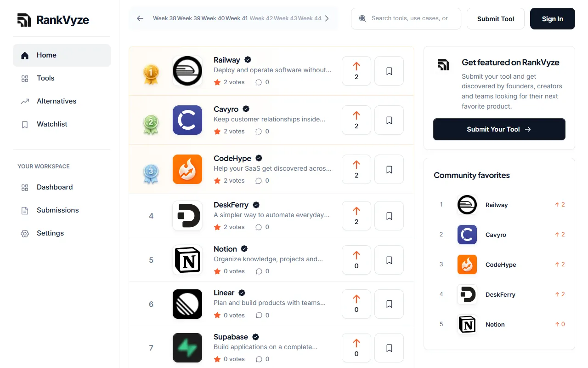The height and width of the screenshot is (368, 588).
Task: Upvote the Notion tool
Action: (356, 260)
